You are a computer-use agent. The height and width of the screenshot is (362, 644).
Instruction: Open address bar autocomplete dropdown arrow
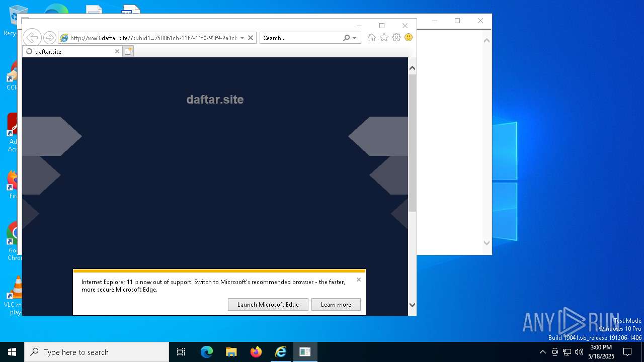pos(242,38)
